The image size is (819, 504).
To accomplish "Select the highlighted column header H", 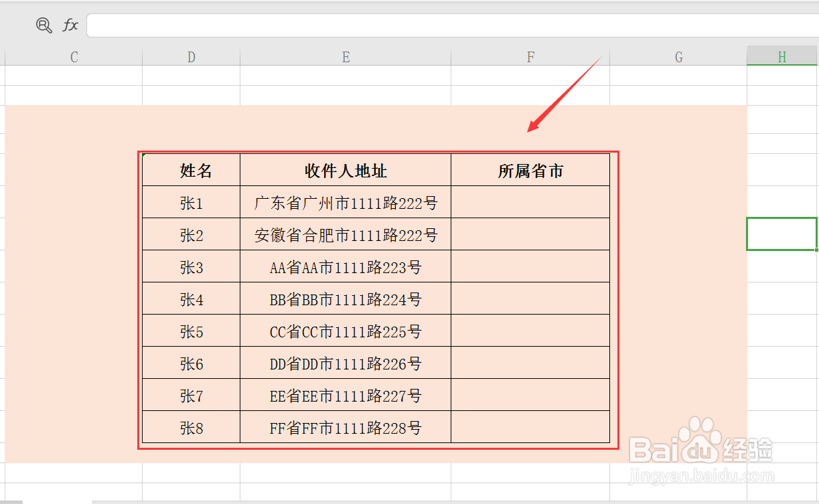I will coord(781,57).
